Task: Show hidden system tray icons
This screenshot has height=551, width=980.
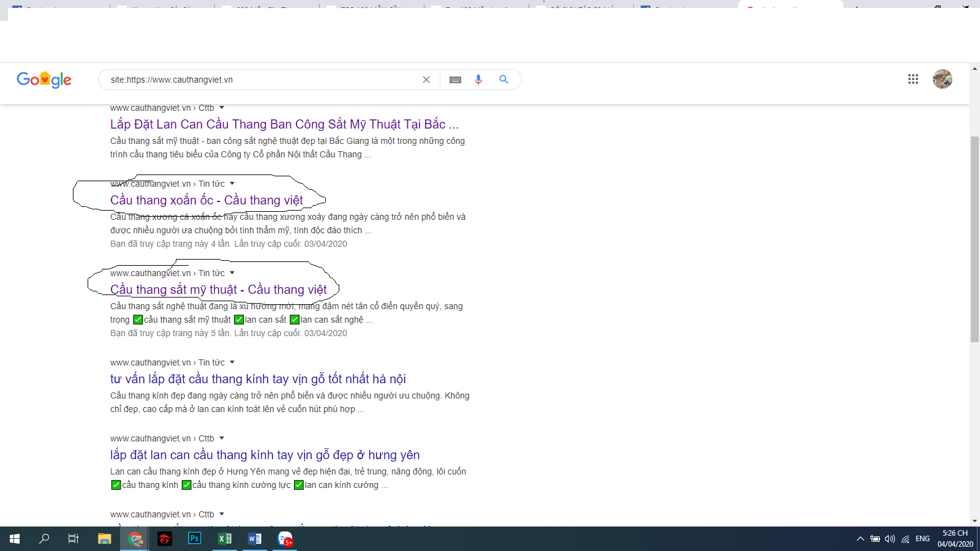Action: point(861,539)
